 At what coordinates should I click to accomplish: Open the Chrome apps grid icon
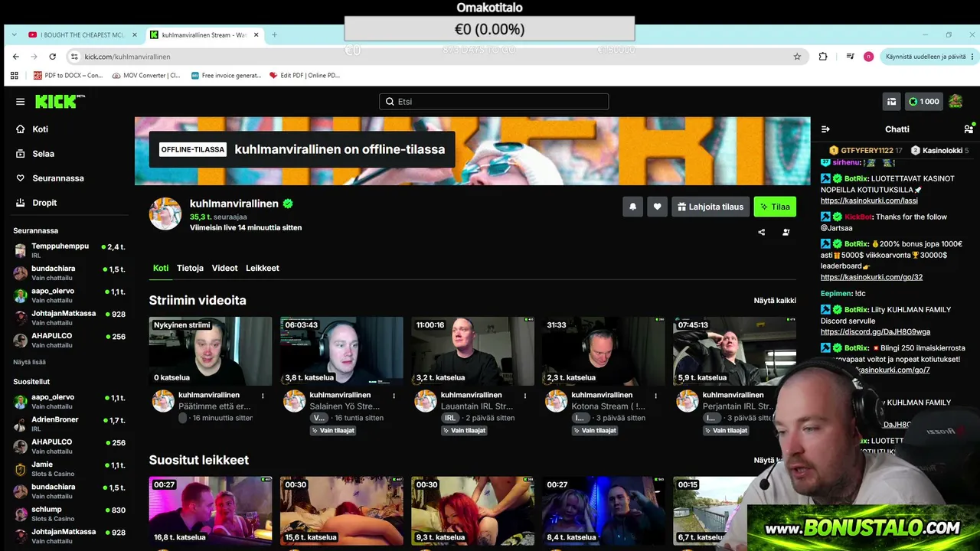pos(14,75)
